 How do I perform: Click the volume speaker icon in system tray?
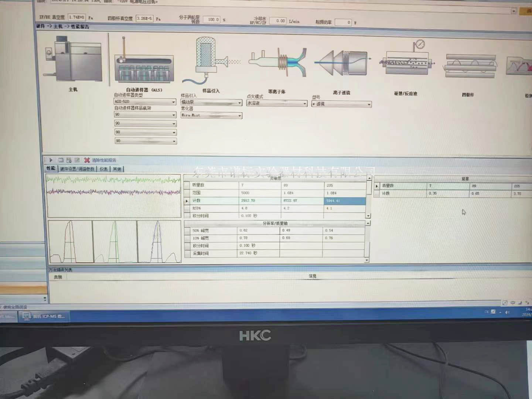[507, 312]
